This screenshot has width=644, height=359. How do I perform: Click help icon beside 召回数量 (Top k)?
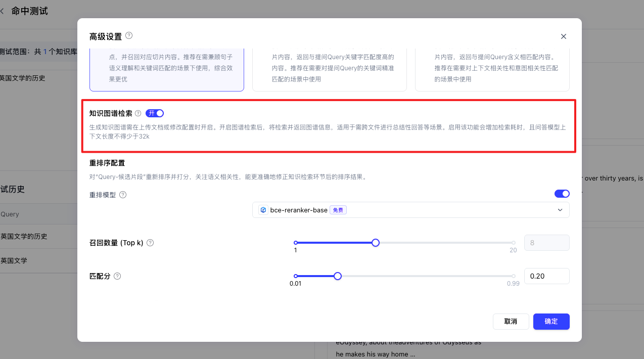click(x=150, y=243)
